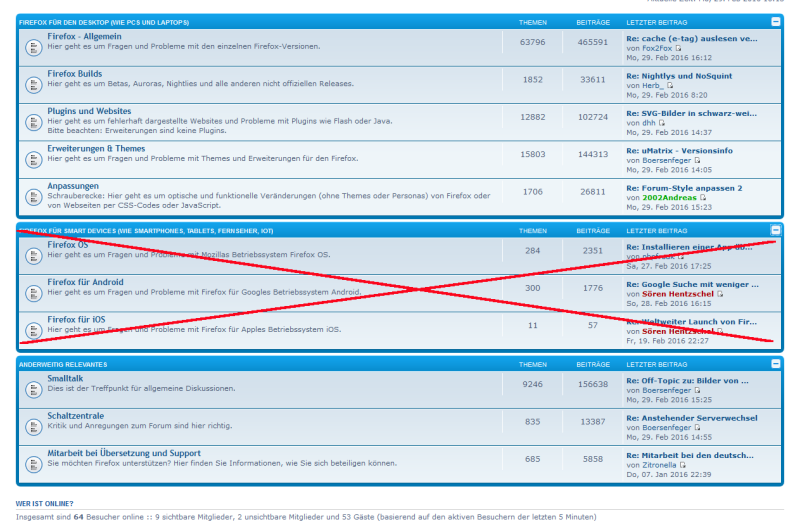Open last post 'Re: SVG-Bilder in schwarz-wei...'
800x522 pixels.
point(691,113)
